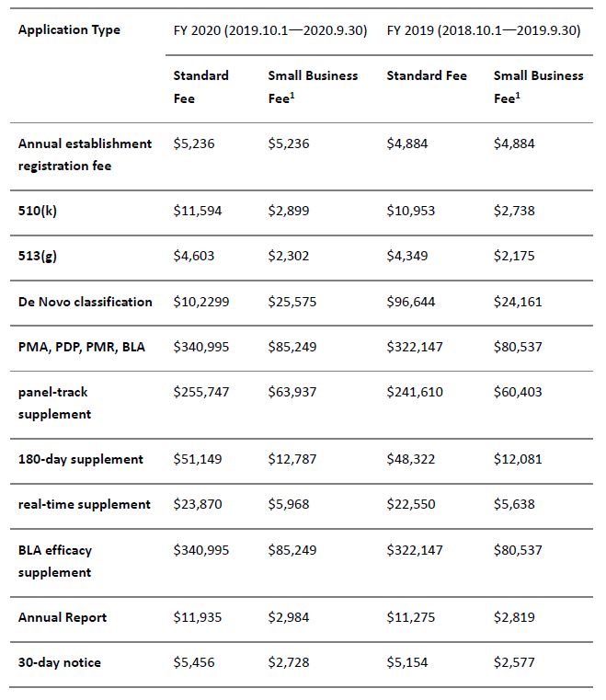Click the real-time supplement row label

85,504
